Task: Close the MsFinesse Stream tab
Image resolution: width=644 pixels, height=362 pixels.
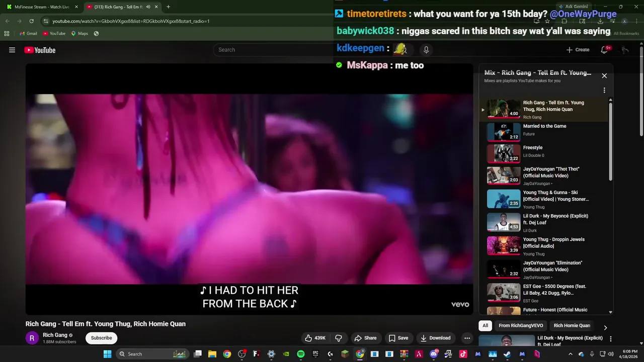Action: click(76, 7)
